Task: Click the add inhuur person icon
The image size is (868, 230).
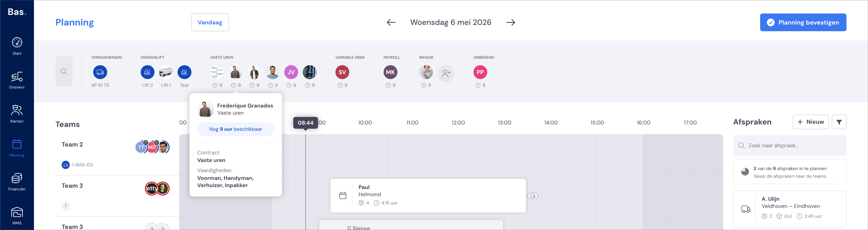Action: click(x=446, y=74)
